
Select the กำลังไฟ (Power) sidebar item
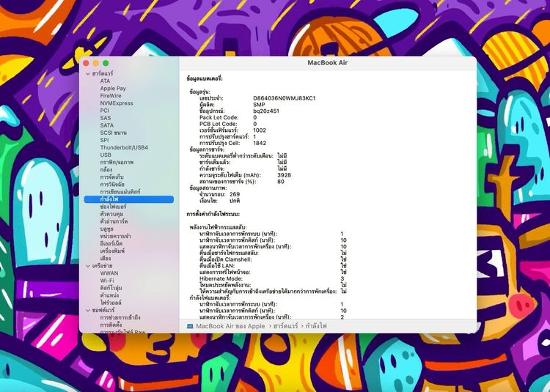(x=110, y=199)
